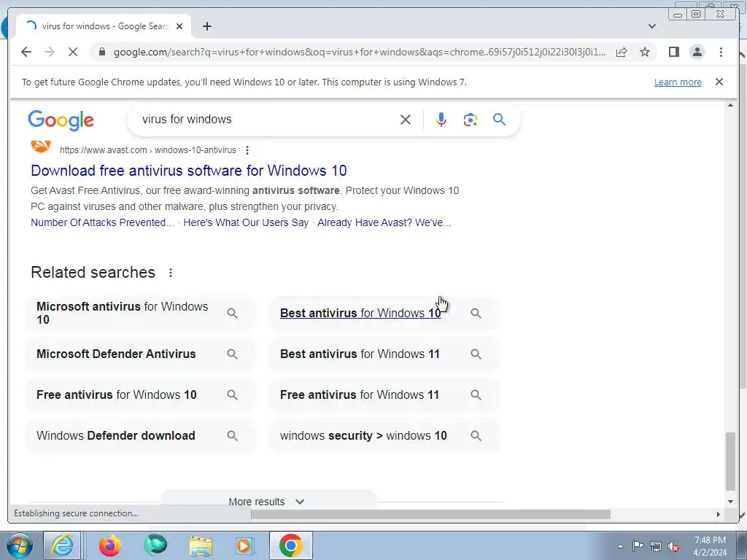Search Free antivirus for Windows 11
This screenshot has width=747, height=560.
[x=384, y=394]
